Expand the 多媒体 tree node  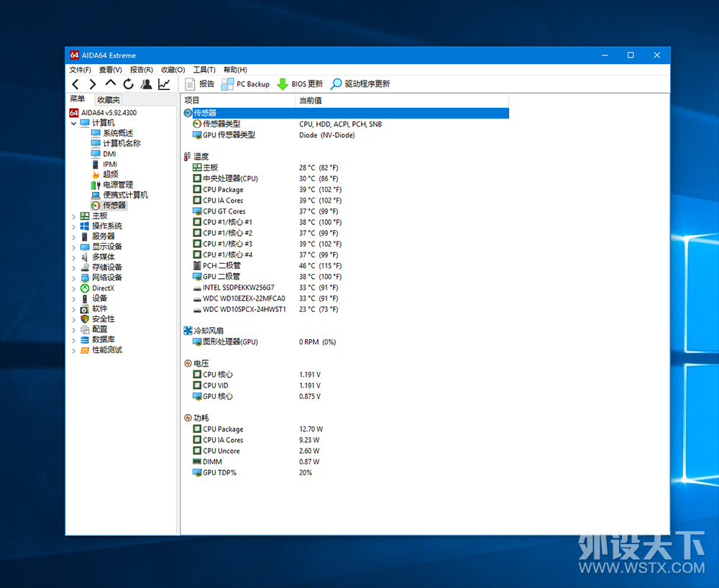[73, 257]
